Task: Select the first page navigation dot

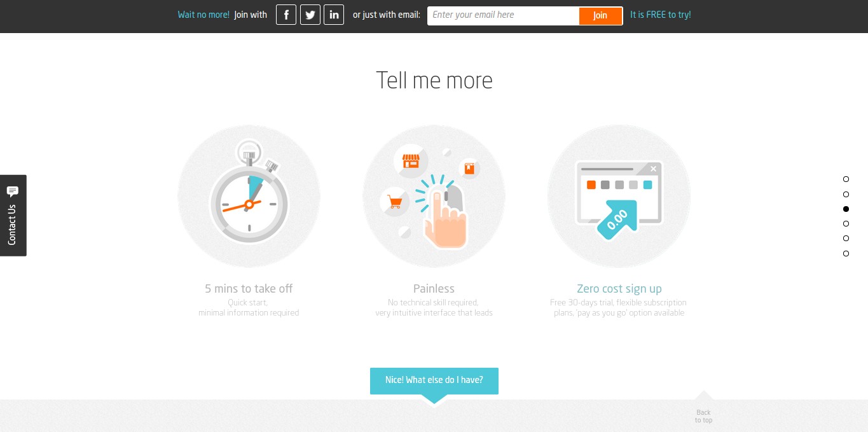Action: [x=846, y=179]
